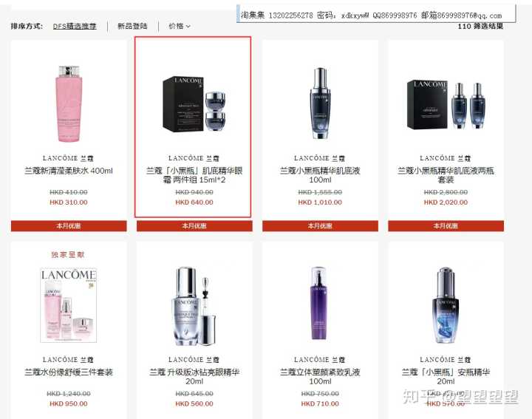This screenshot has height=419, width=532.
Task: Open 小黑瓶安瓶精华 20ml bottle image
Action: (x=446, y=305)
